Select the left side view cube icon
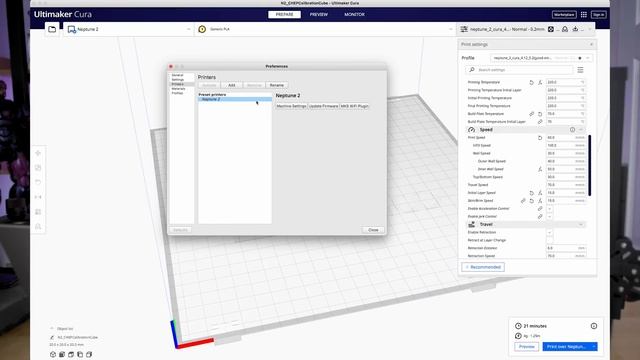The width and height of the screenshot is (640, 360). tap(80, 355)
